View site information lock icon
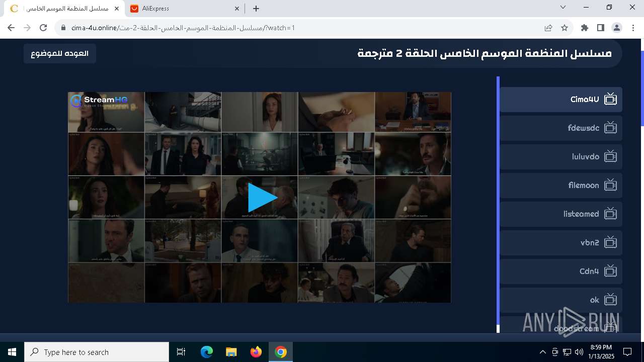644x362 pixels. pyautogui.click(x=63, y=28)
